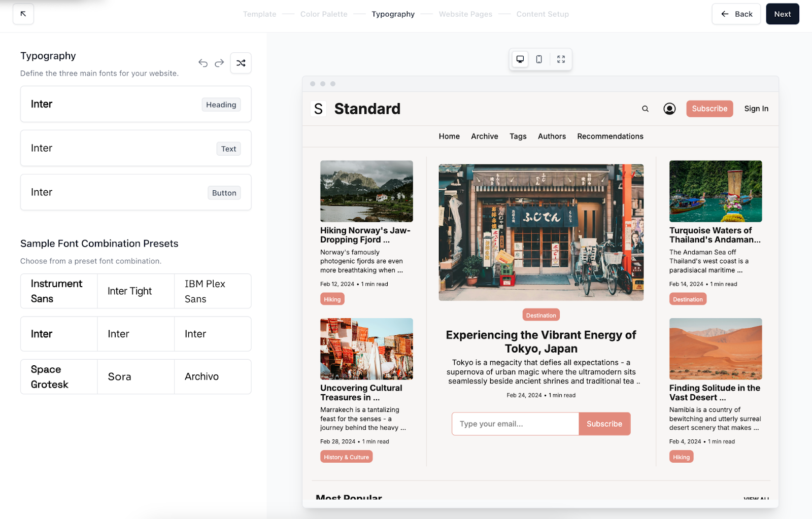Click the 'Feb 24, 2024' date text
The height and width of the screenshot is (519, 812).
click(x=524, y=395)
